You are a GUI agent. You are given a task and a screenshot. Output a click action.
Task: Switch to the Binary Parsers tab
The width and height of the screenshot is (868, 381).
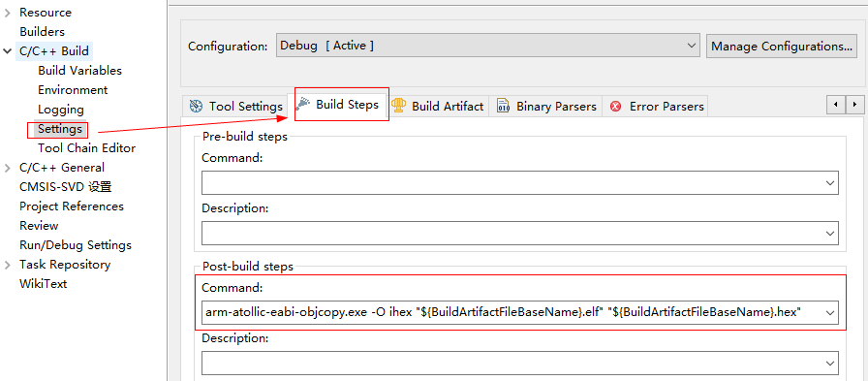coord(546,107)
